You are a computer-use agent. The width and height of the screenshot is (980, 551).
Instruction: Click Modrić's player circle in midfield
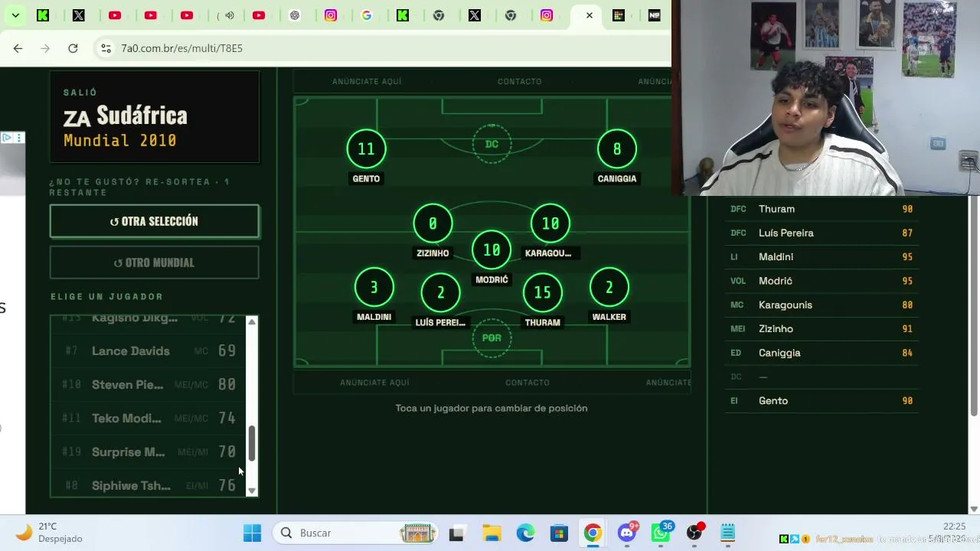492,249
